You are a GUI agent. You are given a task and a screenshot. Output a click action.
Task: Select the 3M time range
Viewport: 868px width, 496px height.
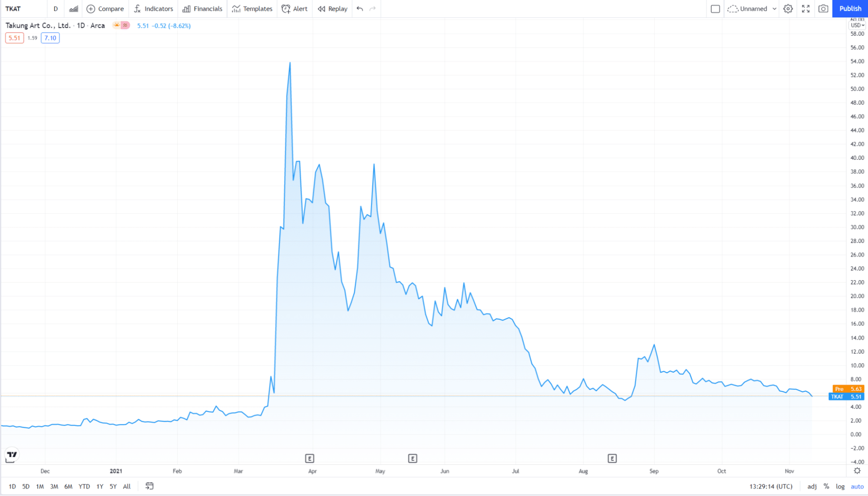(54, 486)
